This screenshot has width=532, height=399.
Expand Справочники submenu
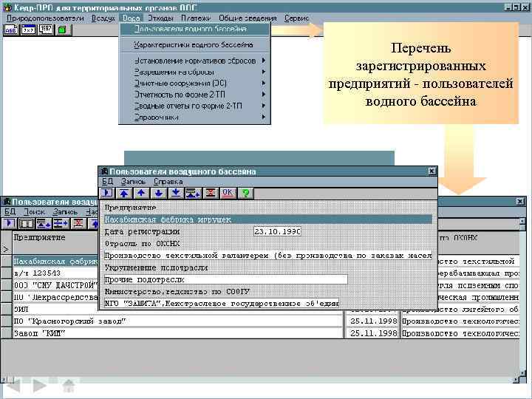194,117
